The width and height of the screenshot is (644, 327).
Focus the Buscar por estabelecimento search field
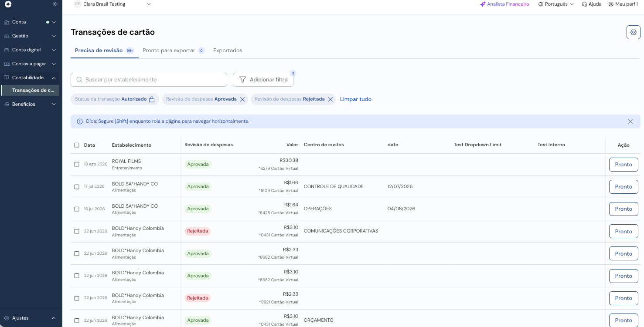coord(149,80)
